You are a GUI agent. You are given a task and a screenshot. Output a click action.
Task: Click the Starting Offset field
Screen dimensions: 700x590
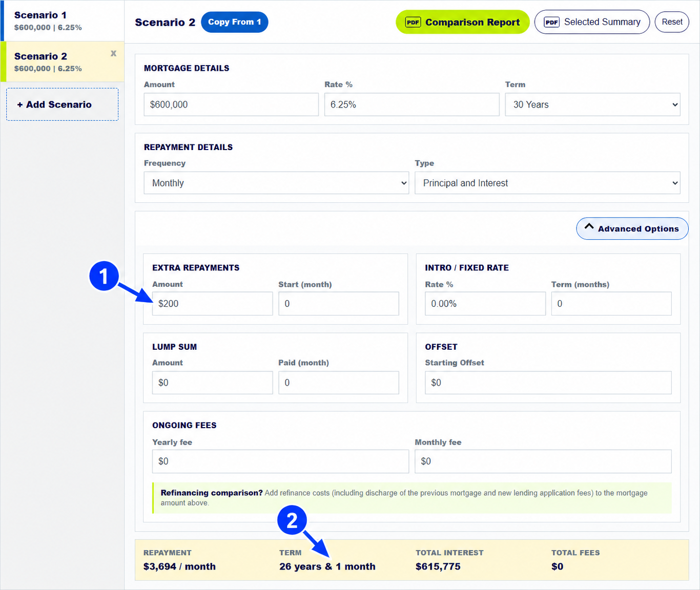(x=548, y=383)
